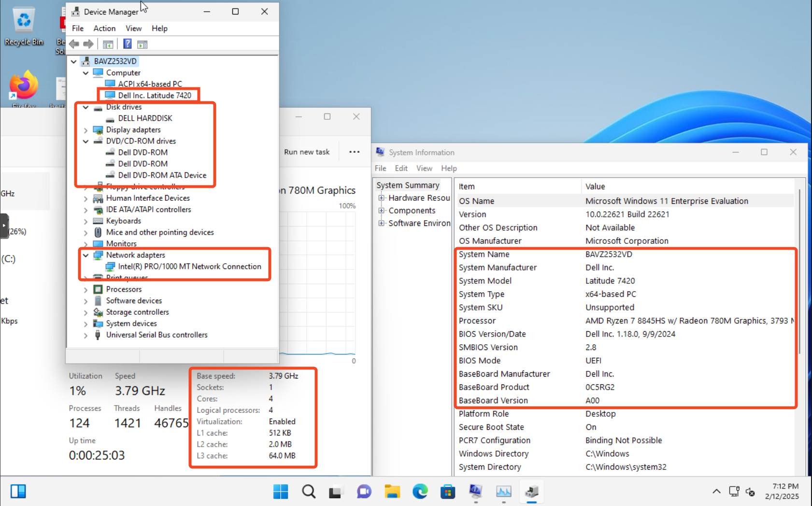812x506 pixels.
Task: Click Show/Hide Console Tree toolbar icon
Action: (108, 44)
